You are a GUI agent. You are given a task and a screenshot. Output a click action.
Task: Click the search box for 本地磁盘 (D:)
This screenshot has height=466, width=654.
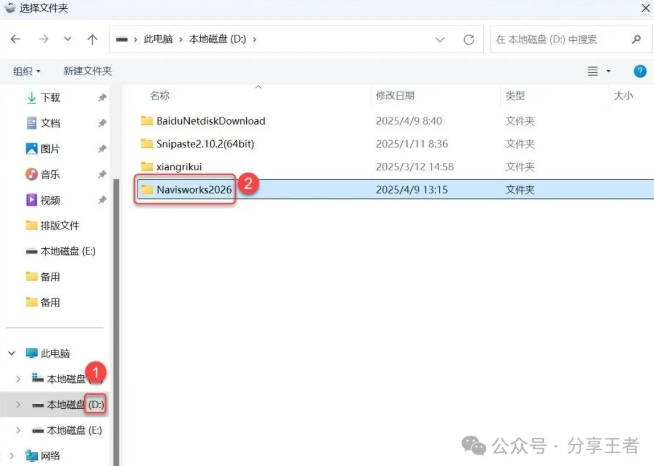571,39
